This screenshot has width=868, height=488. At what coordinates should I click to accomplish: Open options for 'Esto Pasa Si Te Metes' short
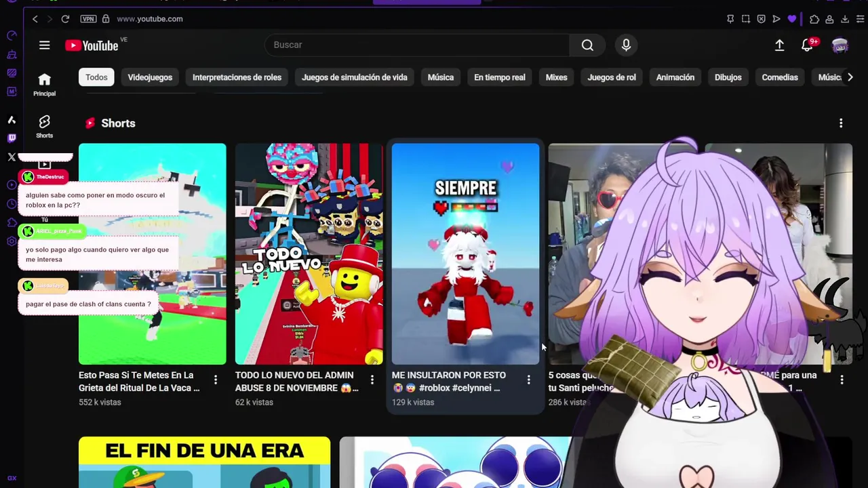click(x=216, y=380)
